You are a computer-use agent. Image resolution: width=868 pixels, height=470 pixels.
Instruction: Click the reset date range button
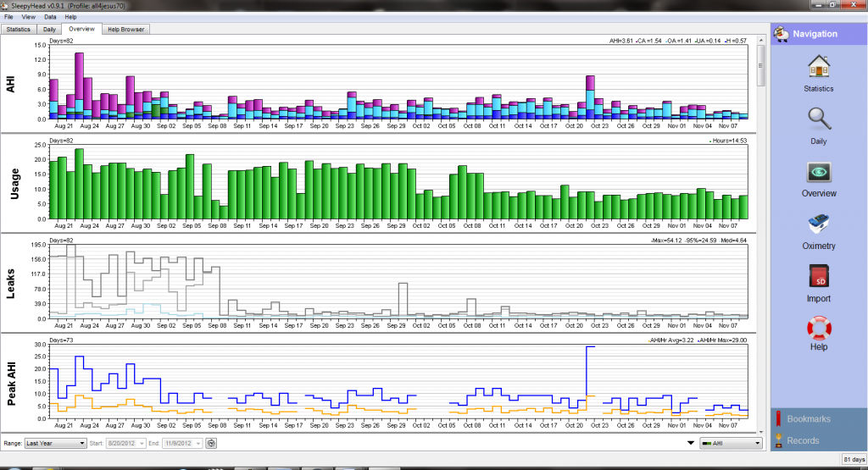coord(211,443)
